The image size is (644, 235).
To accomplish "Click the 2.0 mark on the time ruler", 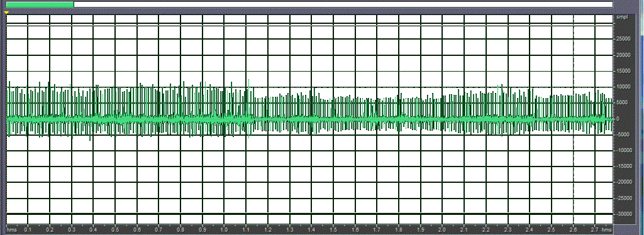I will [x=442, y=230].
